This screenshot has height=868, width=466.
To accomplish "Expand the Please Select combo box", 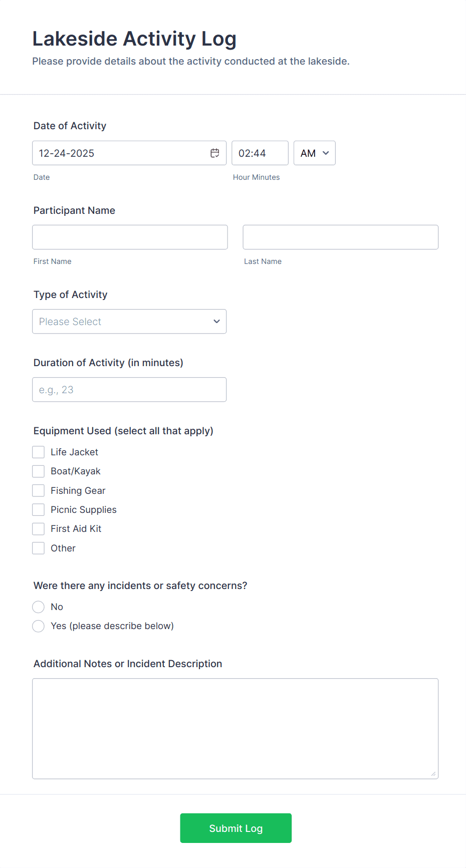I will point(129,321).
